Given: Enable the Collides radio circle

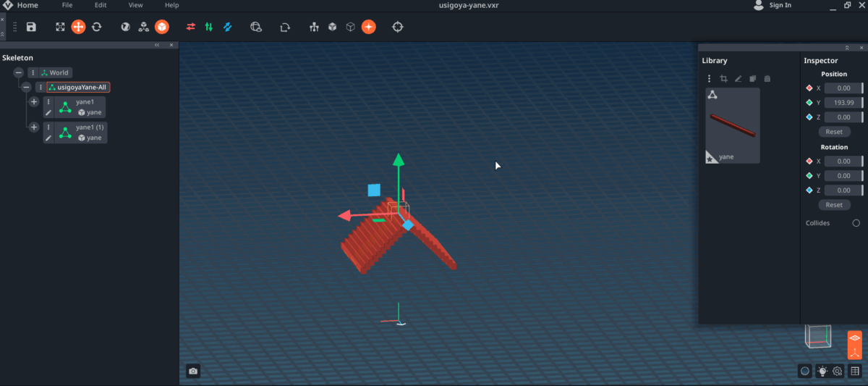Looking at the screenshot, I should [856, 223].
